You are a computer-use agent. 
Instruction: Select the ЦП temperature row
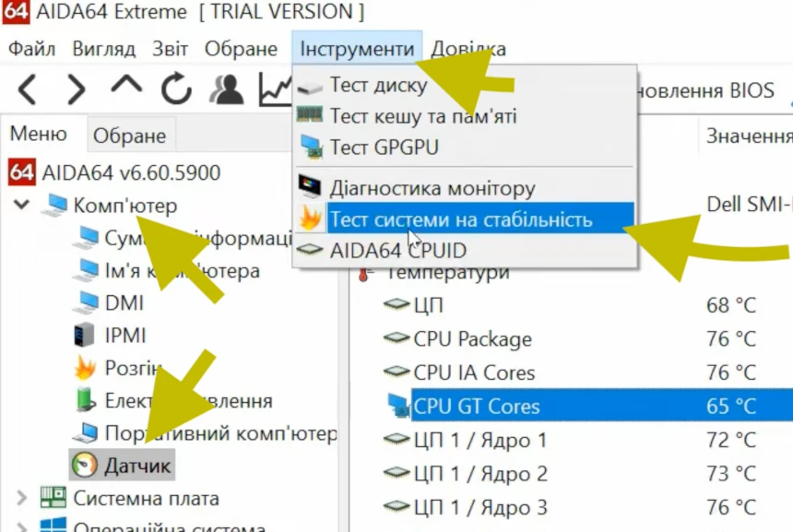(572, 305)
